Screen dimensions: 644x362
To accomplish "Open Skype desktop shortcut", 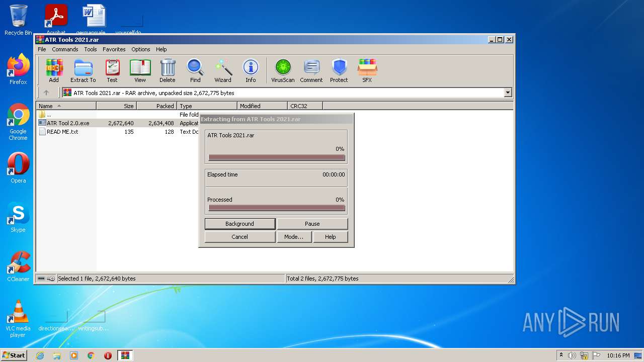I will [x=18, y=217].
